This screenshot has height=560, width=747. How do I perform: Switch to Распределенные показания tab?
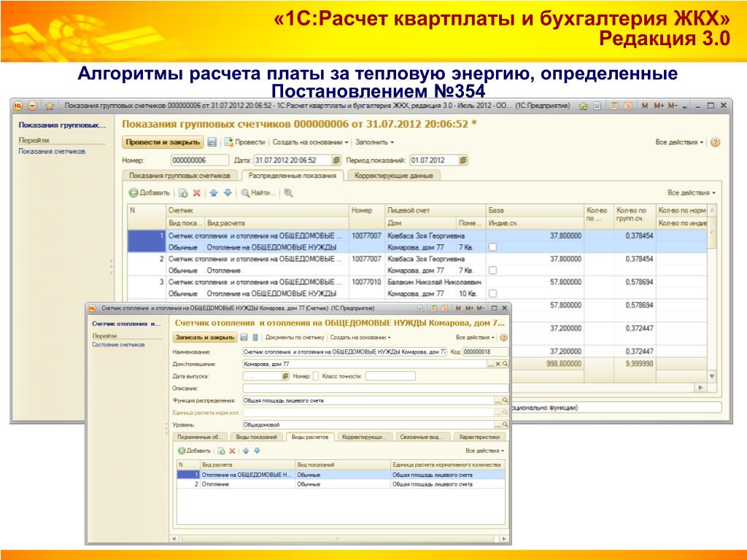[292, 175]
